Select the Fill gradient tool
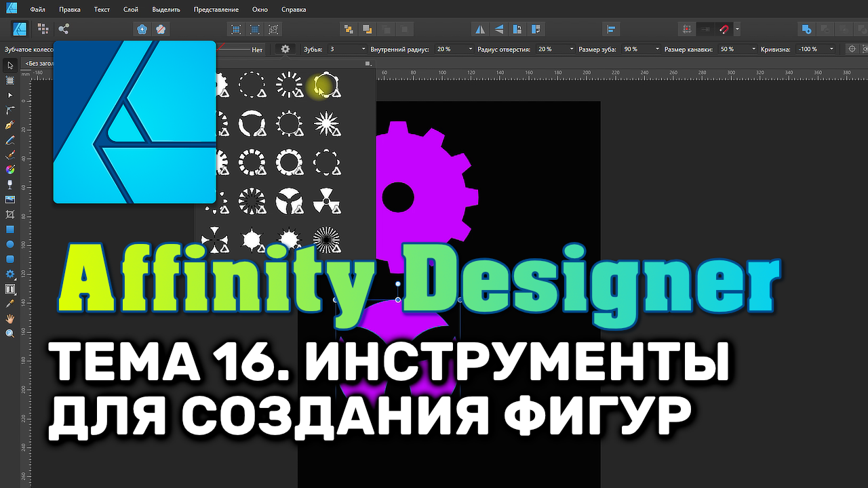Viewport: 868px width, 488px height. click(x=10, y=169)
